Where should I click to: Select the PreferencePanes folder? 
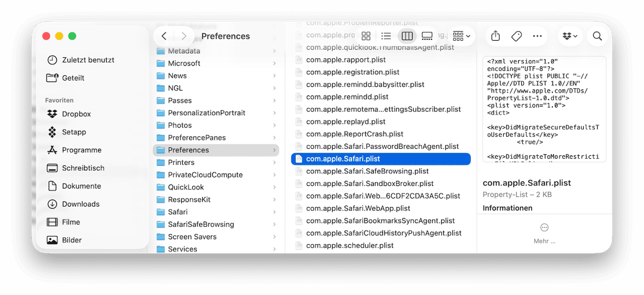click(216, 138)
